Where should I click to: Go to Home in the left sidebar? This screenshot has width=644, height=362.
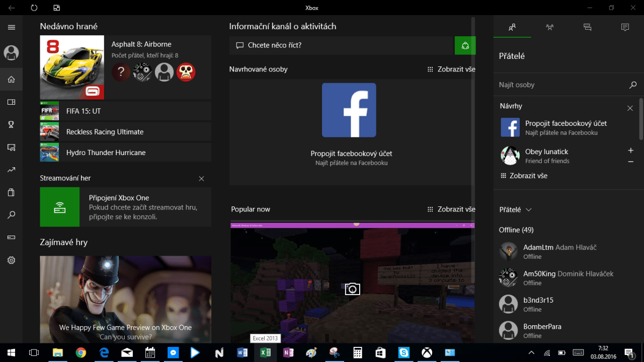pos(12,79)
